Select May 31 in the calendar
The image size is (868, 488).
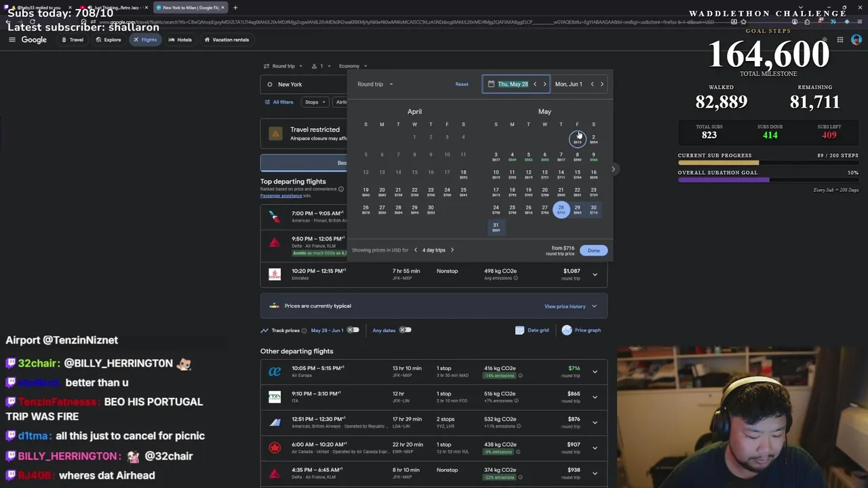[496, 227]
